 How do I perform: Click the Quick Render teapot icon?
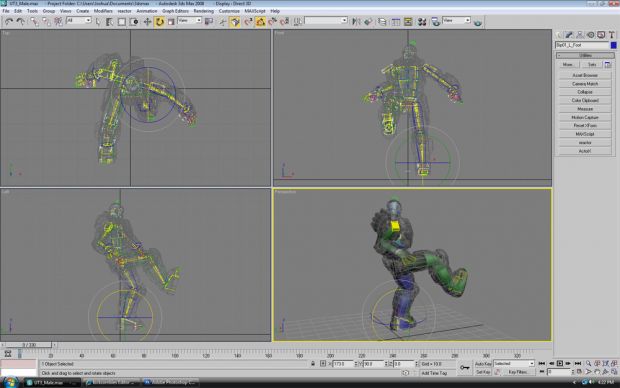[478, 22]
